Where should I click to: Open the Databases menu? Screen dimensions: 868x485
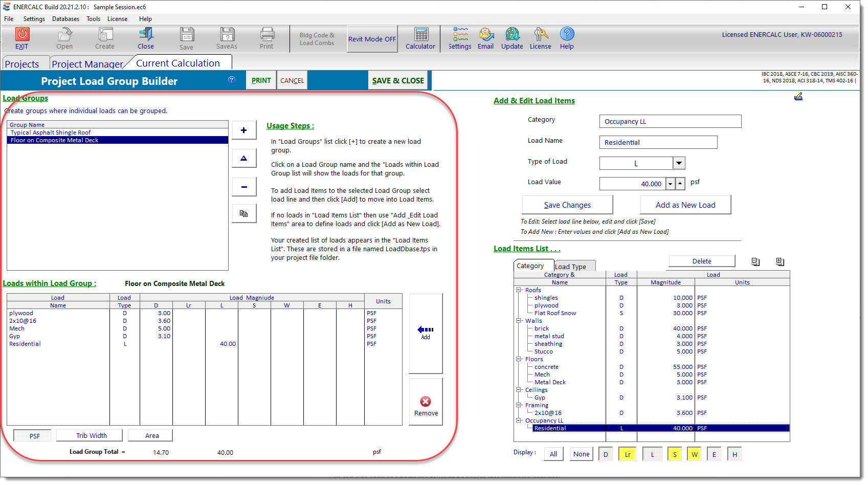click(x=65, y=19)
